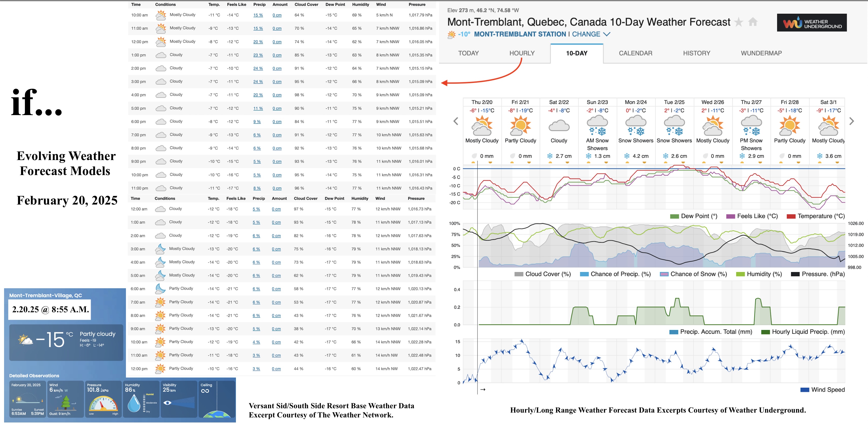Toggle the Wind Speed legend entry

point(823,390)
